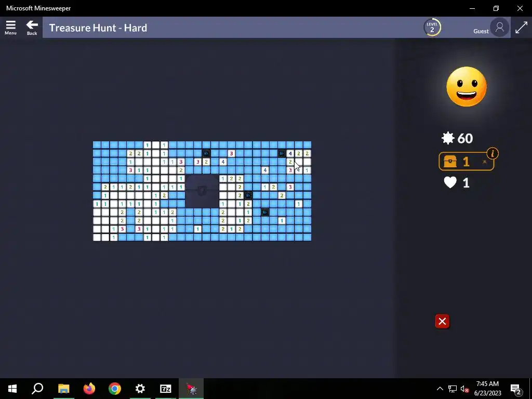The height and width of the screenshot is (399, 532).
Task: Click the Level 2 progress ring
Action: pos(432,28)
